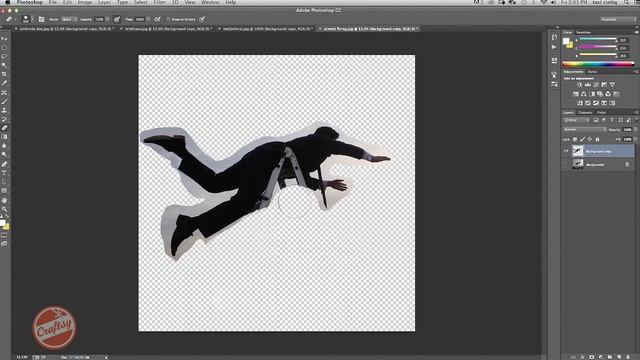
Task: Select the Dodge tool
Action: tap(4, 155)
